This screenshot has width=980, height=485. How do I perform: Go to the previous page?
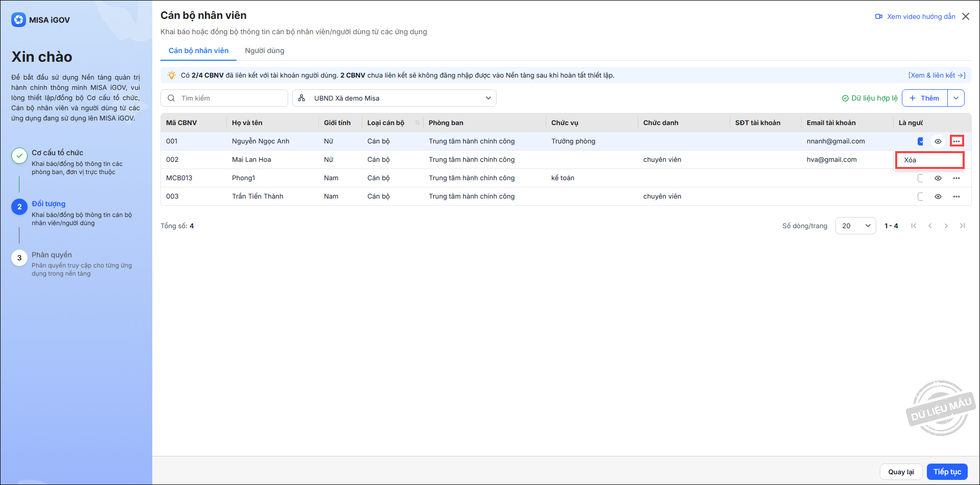(930, 226)
